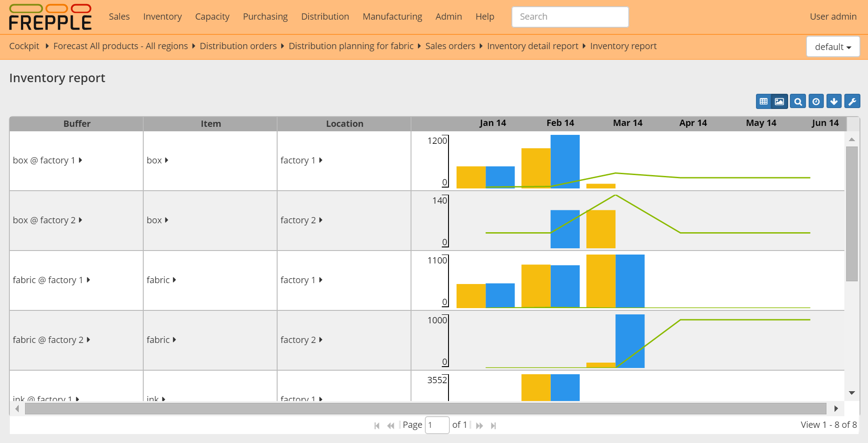The height and width of the screenshot is (443, 868).
Task: Switch to the table view
Action: (763, 101)
